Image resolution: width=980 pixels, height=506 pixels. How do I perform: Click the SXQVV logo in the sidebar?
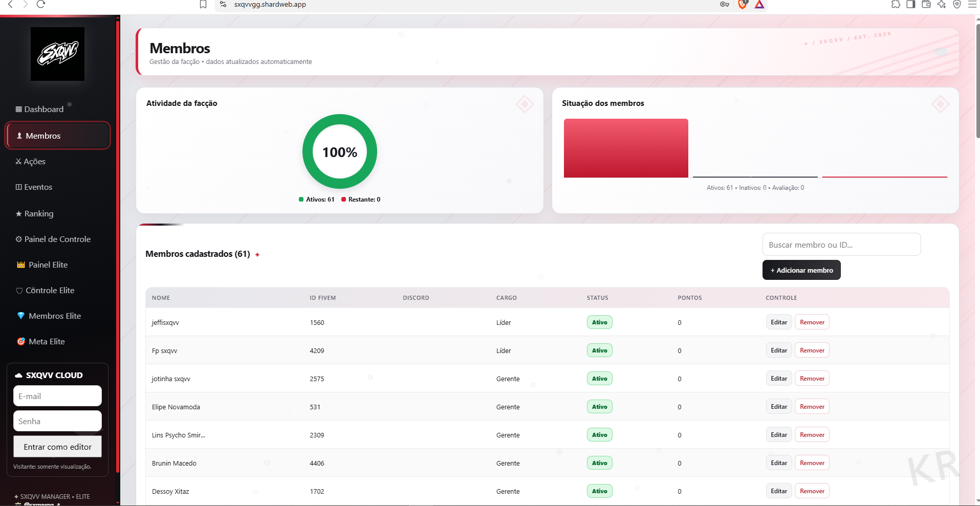[x=57, y=54]
